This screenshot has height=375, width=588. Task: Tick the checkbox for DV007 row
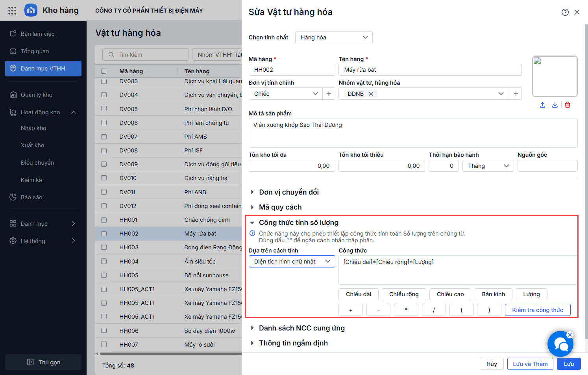pyautogui.click(x=104, y=137)
